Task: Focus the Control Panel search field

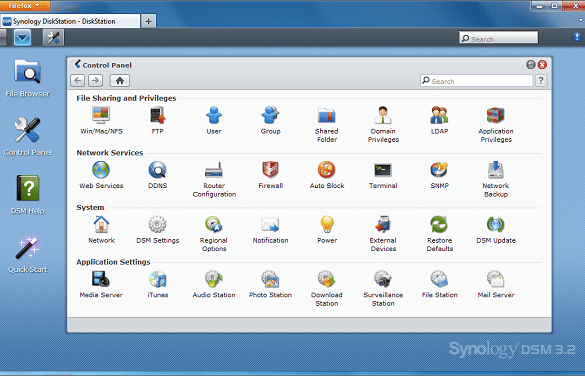Action: 476,81
